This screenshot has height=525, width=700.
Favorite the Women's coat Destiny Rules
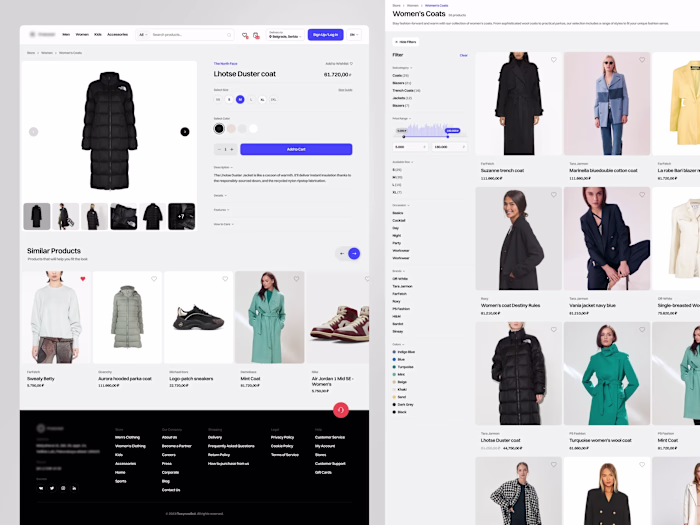(x=554, y=195)
